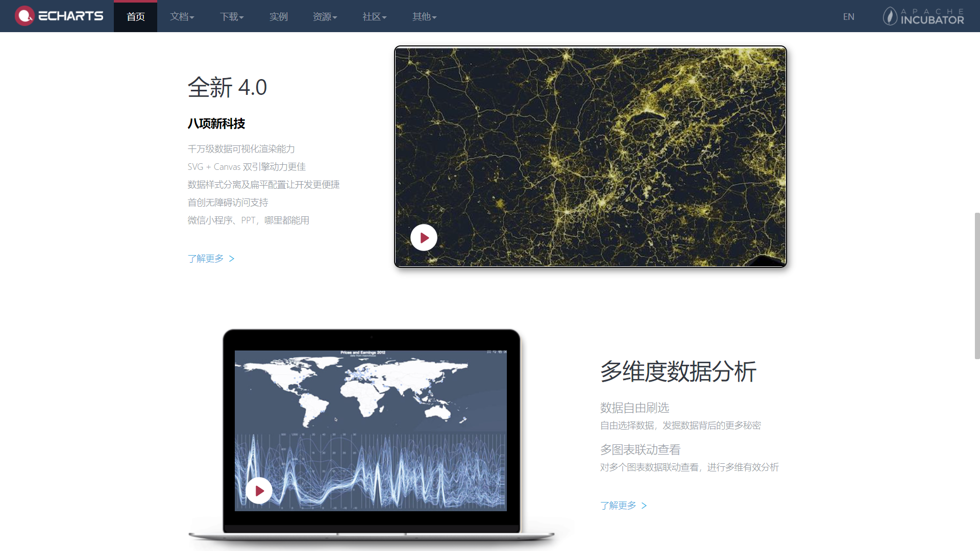Play the laptop data analysis video
The height and width of the screenshot is (551, 980).
259,491
